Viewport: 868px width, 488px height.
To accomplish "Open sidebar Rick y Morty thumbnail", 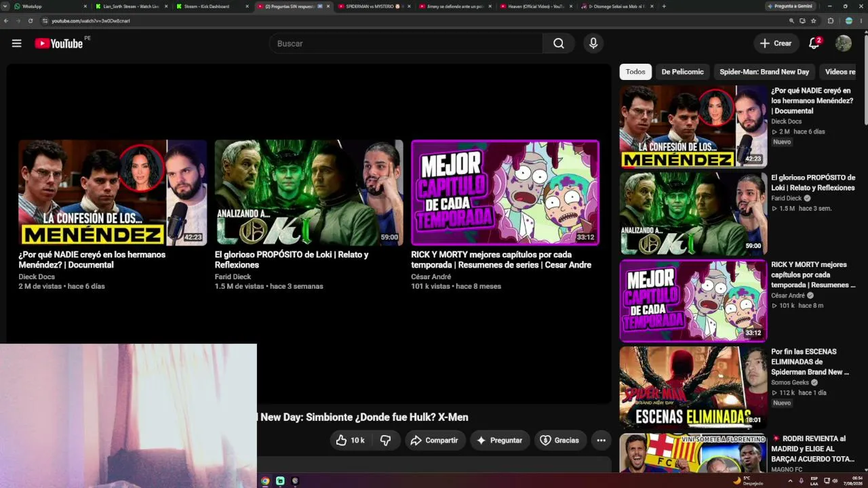I will pyautogui.click(x=693, y=301).
